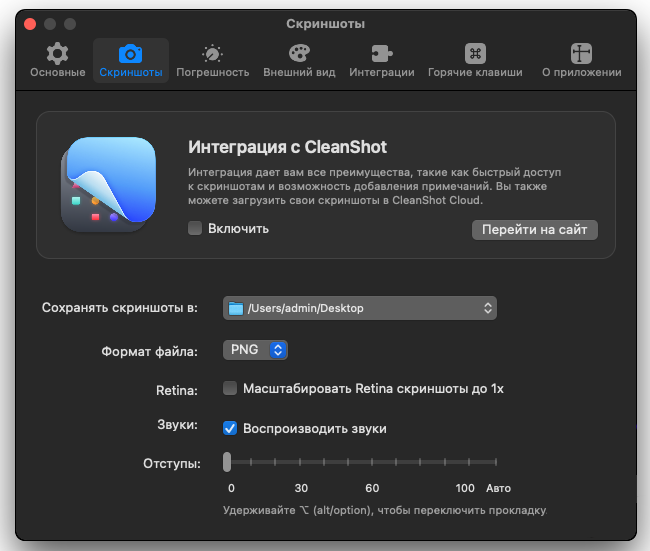650x551 pixels.
Task: Open the Погрешность settings icon
Action: 213,54
